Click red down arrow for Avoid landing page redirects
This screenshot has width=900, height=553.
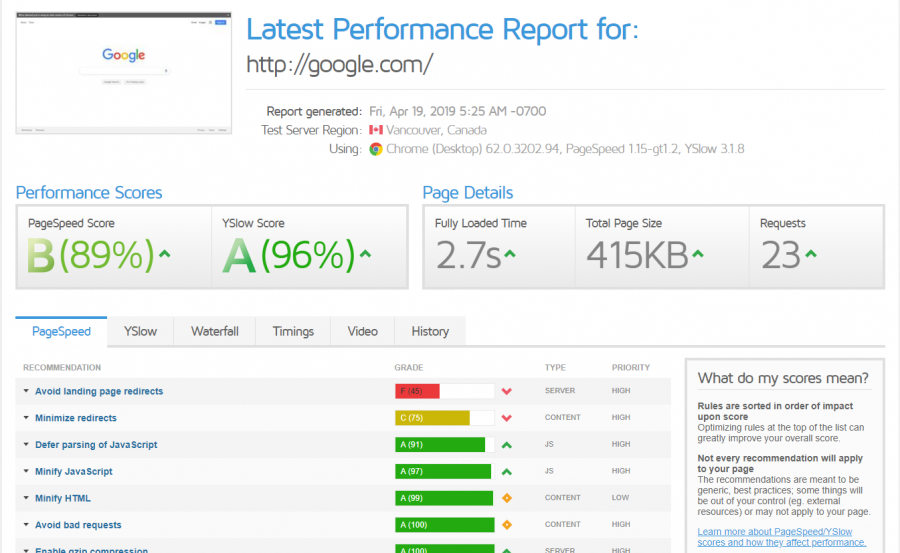506,392
